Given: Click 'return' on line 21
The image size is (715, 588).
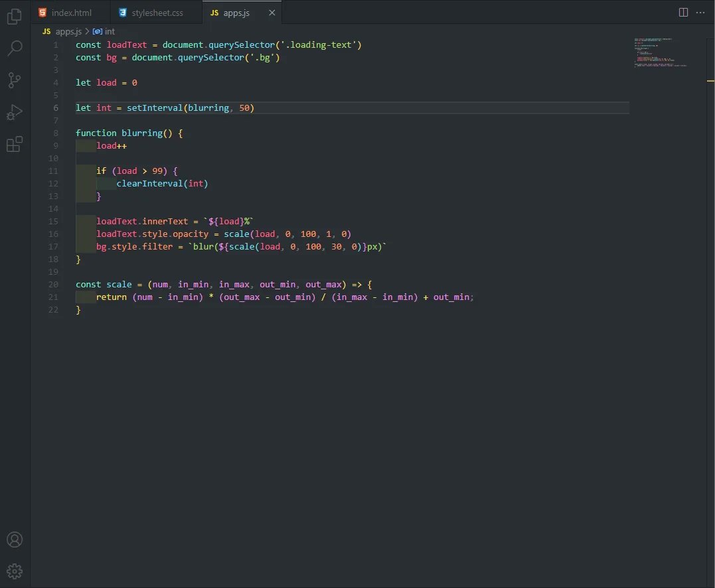Looking at the screenshot, I should point(112,297).
